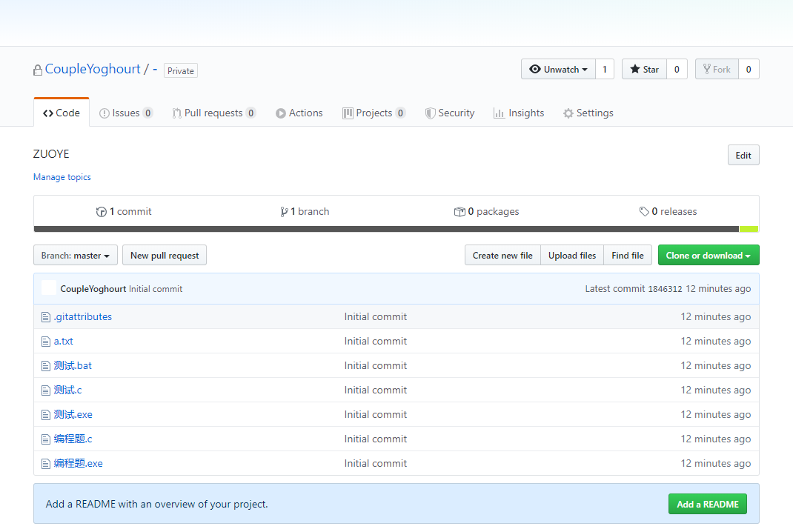The width and height of the screenshot is (793, 532).
Task: Open the 0 packages link
Action: 486,211
